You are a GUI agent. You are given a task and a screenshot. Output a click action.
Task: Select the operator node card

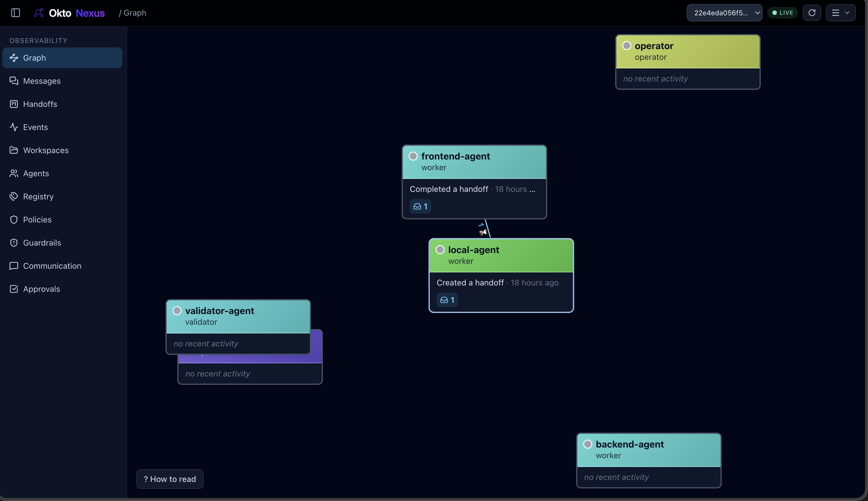point(688,62)
